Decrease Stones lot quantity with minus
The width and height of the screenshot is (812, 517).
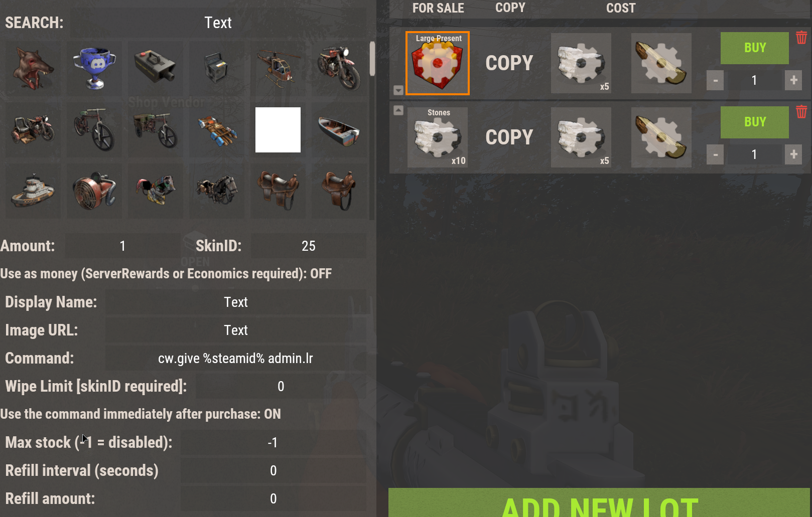(715, 154)
